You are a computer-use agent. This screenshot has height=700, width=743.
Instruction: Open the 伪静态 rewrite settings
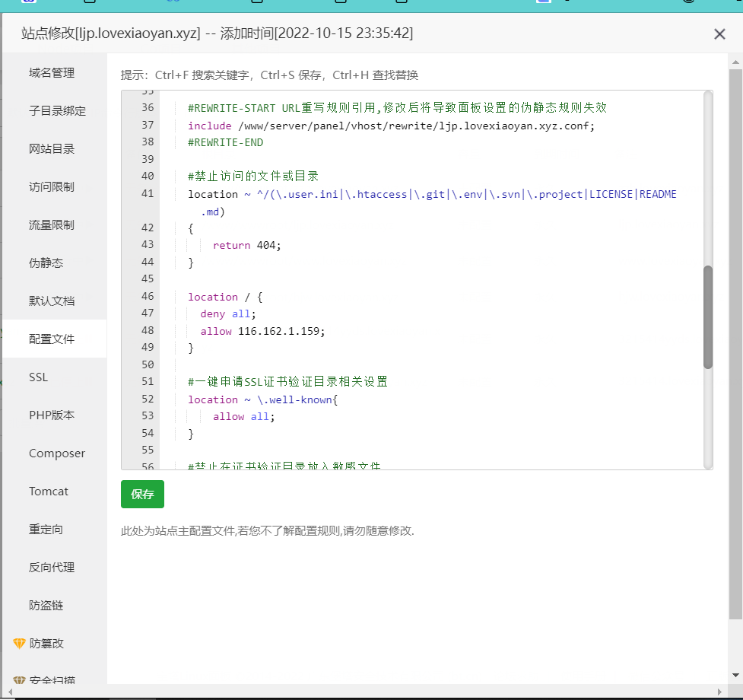46,263
